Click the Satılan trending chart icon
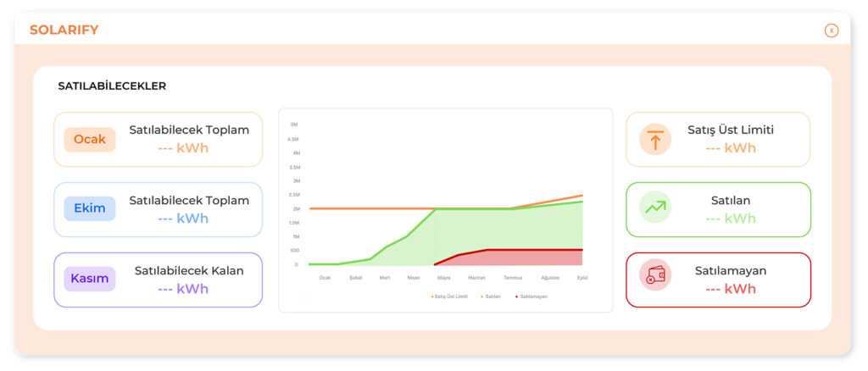 [654, 208]
